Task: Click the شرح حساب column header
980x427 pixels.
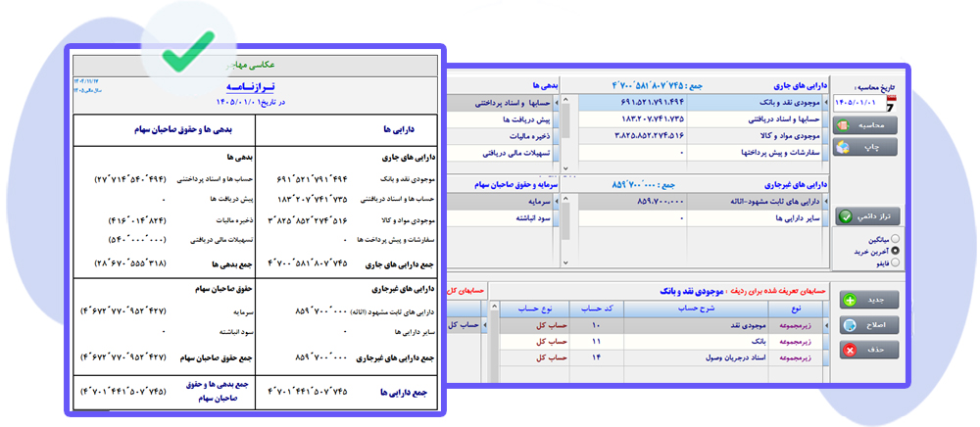Action: [x=697, y=309]
